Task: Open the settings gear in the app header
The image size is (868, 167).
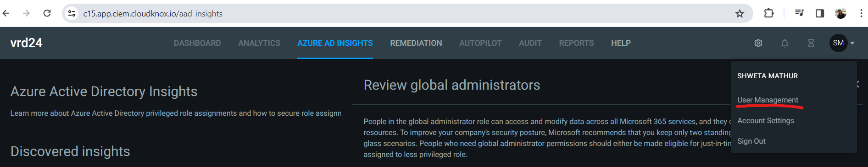Action: [758, 43]
